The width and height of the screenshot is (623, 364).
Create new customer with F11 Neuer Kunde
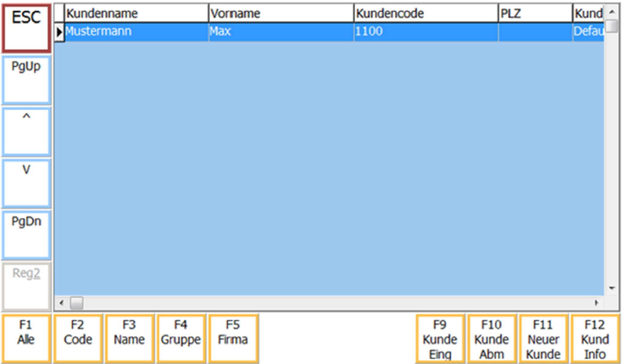[543, 339]
